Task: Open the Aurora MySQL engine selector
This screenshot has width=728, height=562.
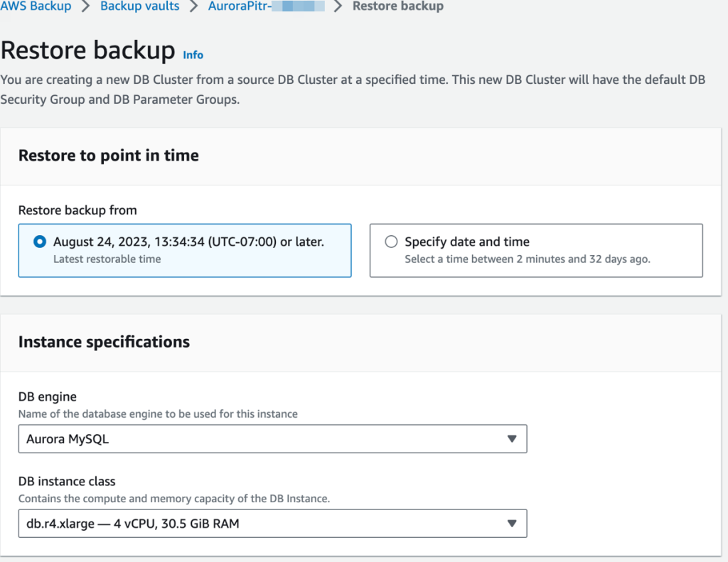Action: pyautogui.click(x=272, y=438)
